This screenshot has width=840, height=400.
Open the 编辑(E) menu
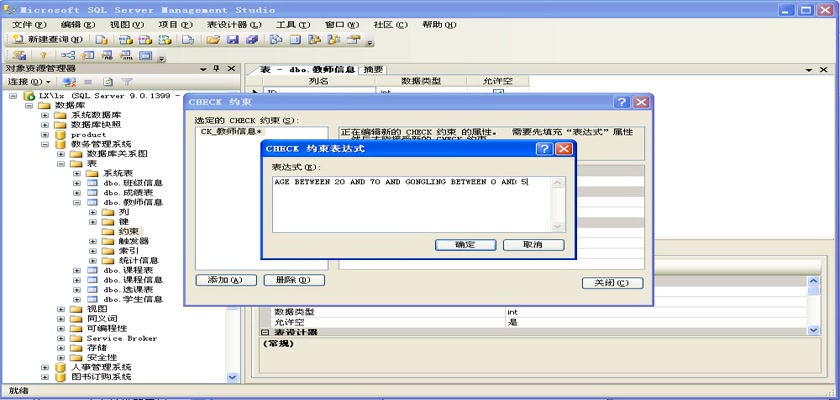coord(78,25)
